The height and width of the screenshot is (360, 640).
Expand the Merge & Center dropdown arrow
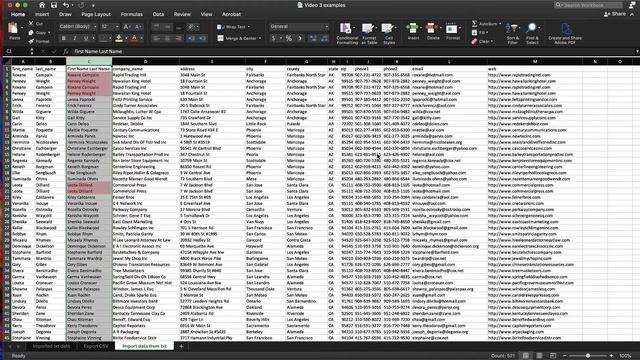pyautogui.click(x=260, y=38)
